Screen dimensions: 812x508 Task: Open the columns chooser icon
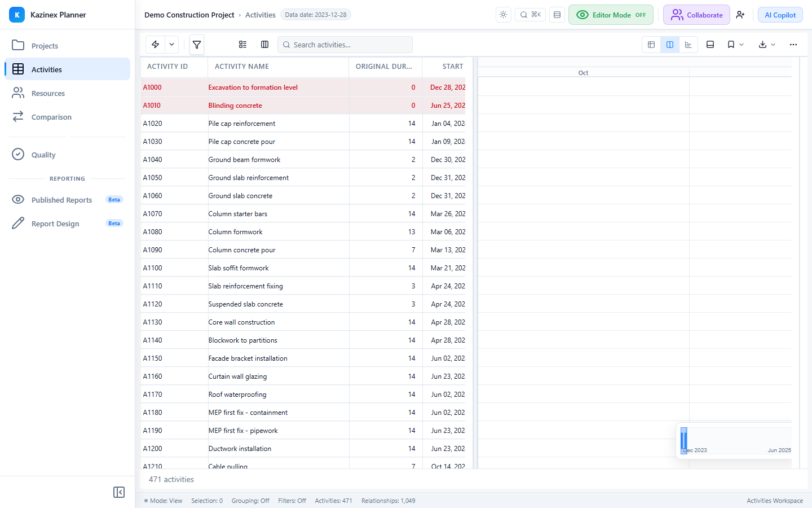click(264, 45)
